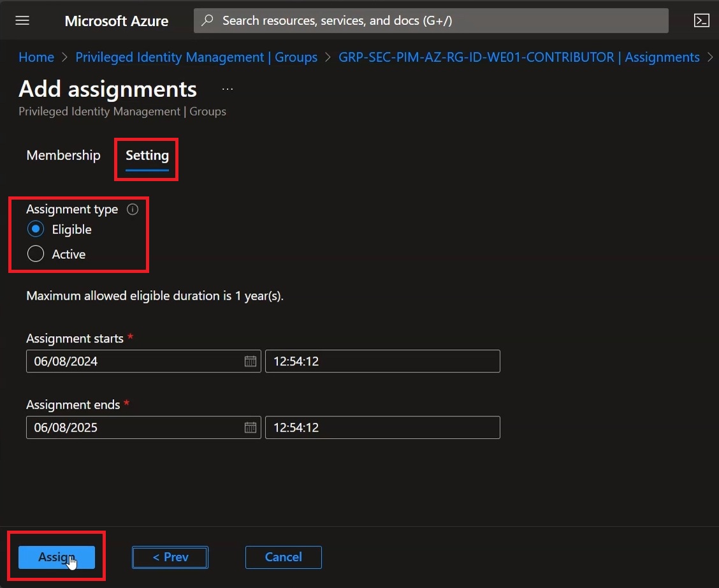Launch Cloud Shell from the top bar icon
The image size is (719, 588).
click(x=702, y=20)
